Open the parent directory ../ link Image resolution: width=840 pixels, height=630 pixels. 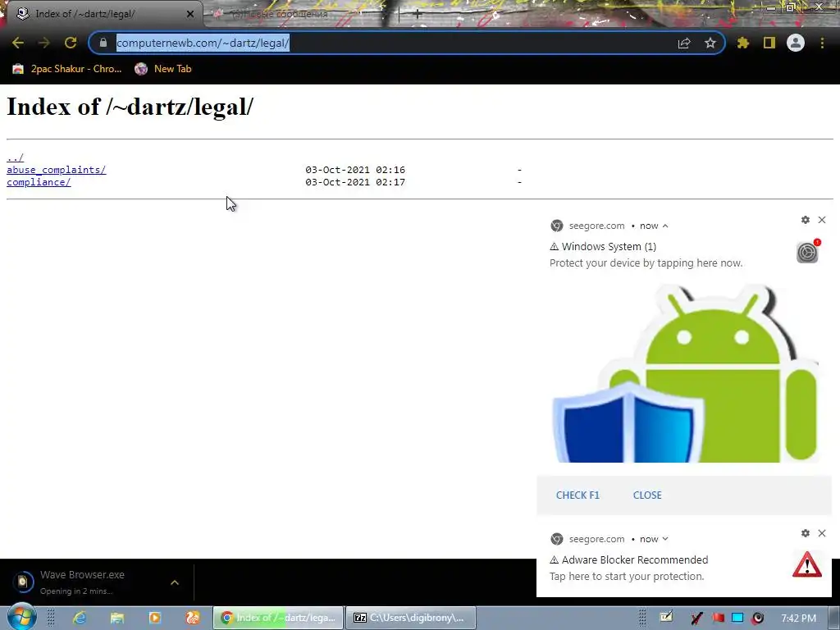click(15, 157)
